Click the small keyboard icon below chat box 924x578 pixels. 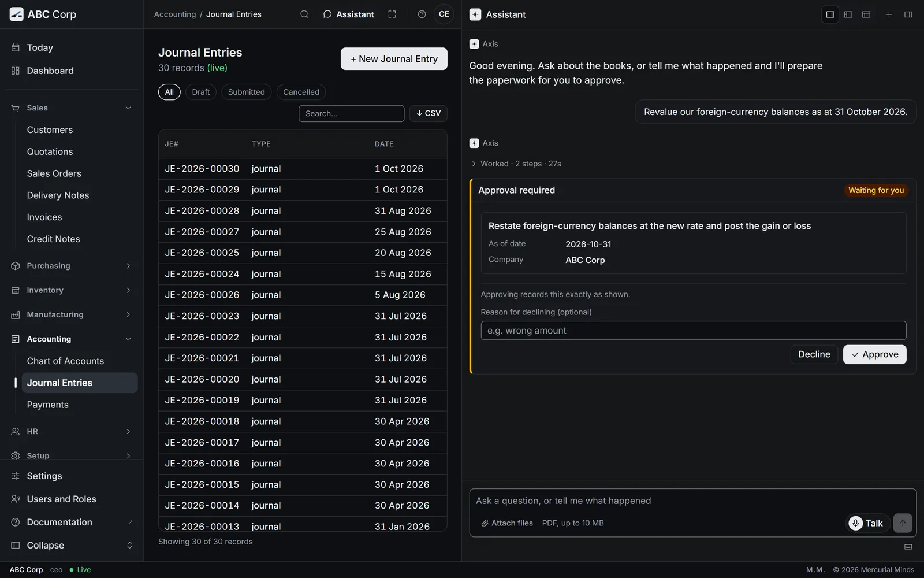(x=908, y=547)
